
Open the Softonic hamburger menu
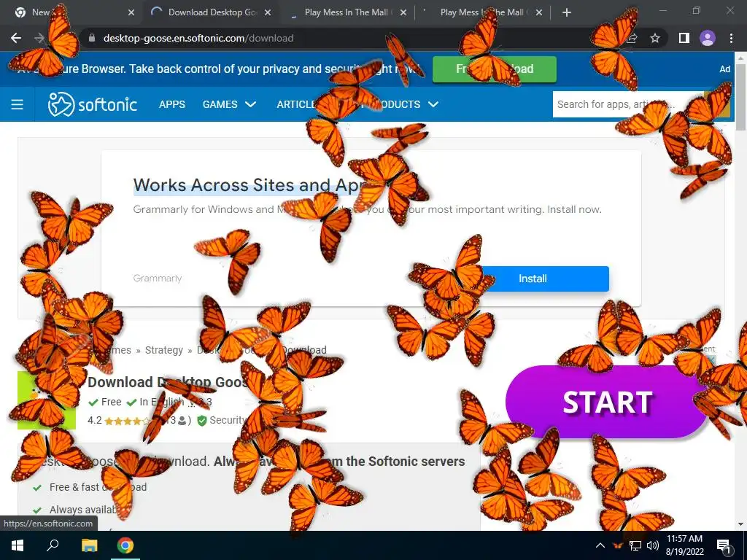(18, 104)
